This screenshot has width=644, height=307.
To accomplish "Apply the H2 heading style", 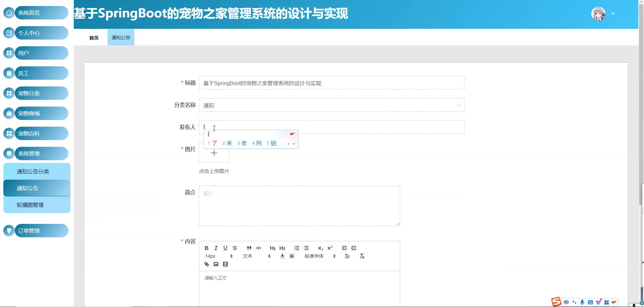I will pyautogui.click(x=282, y=248).
